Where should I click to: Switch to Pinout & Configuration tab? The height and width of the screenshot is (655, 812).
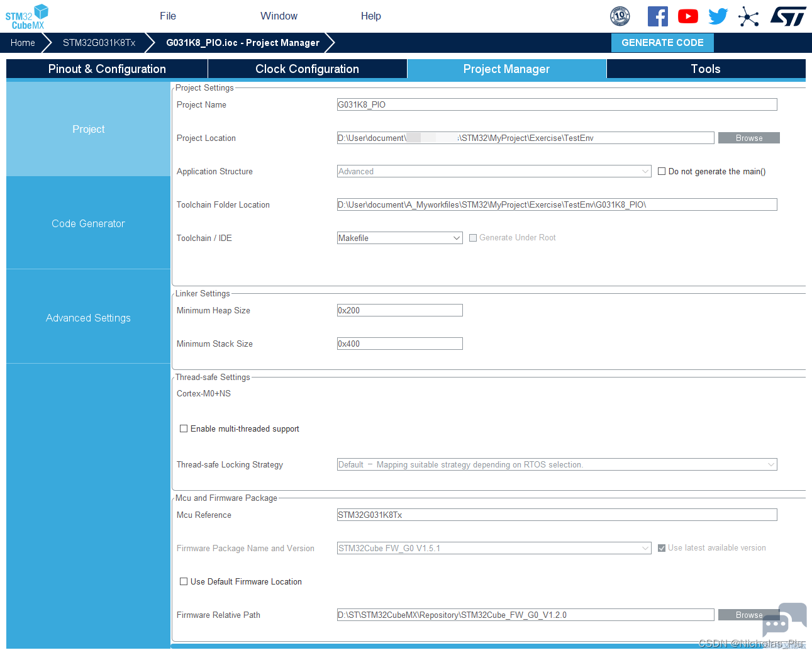[107, 69]
